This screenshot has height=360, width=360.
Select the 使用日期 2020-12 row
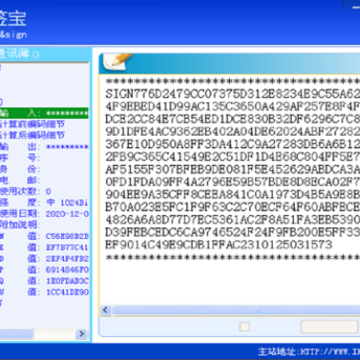point(44,214)
